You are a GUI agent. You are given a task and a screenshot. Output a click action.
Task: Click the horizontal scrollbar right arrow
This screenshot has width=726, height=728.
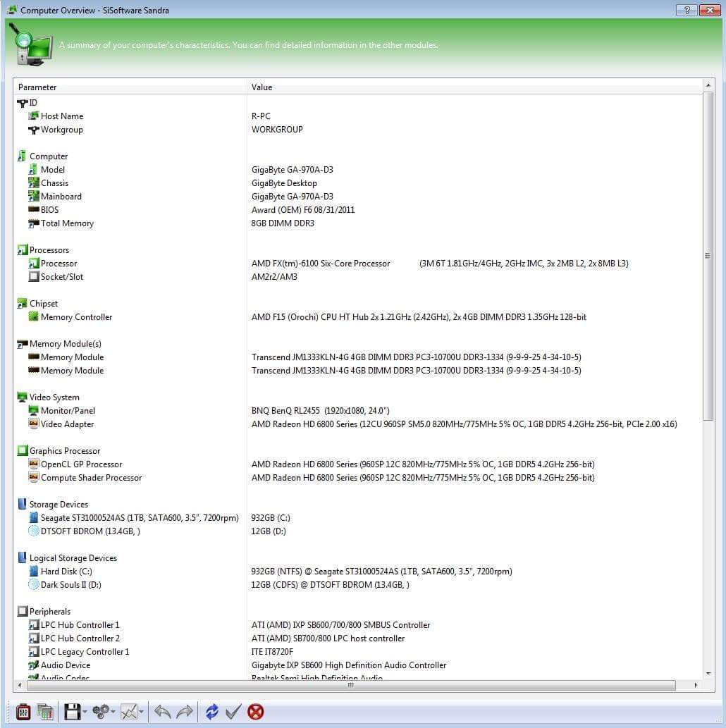click(696, 685)
